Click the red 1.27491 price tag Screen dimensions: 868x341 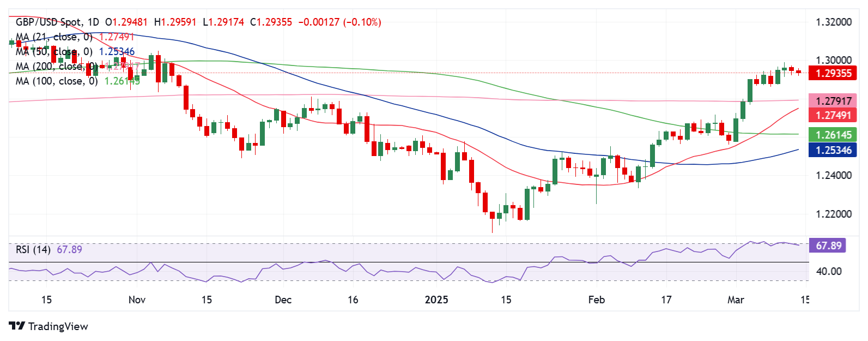pos(833,115)
